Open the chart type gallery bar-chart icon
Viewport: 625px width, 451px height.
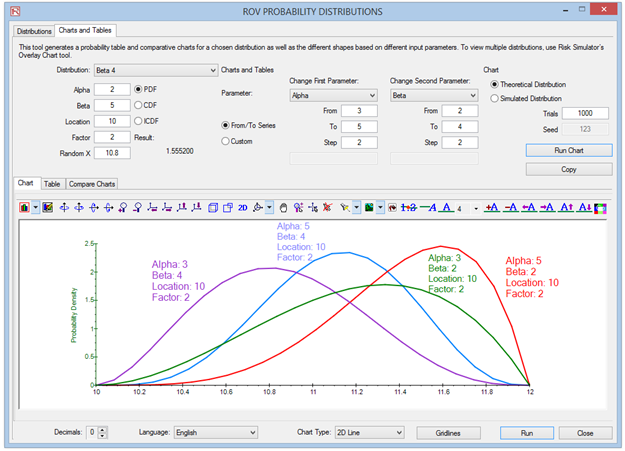point(24,207)
